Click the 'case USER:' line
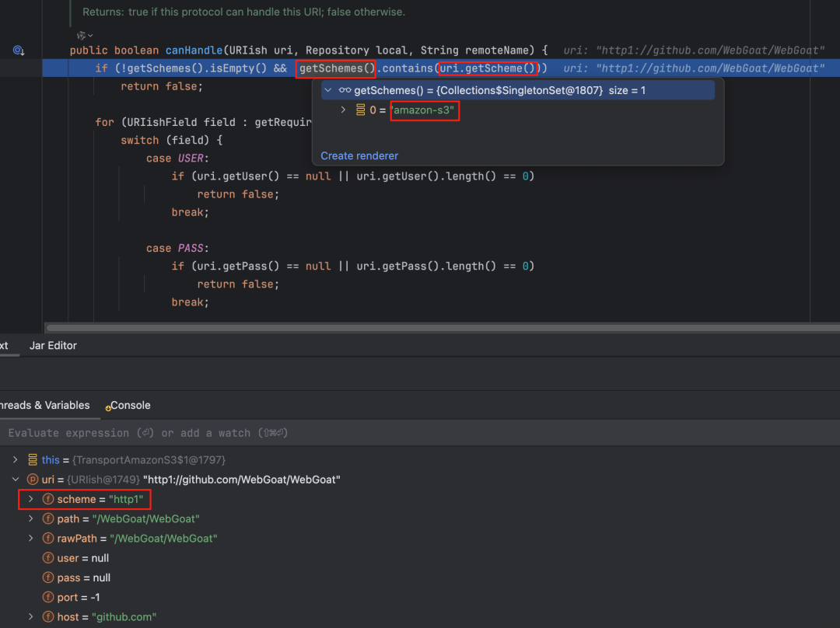Viewport: 840px width, 628px height. [177, 159]
